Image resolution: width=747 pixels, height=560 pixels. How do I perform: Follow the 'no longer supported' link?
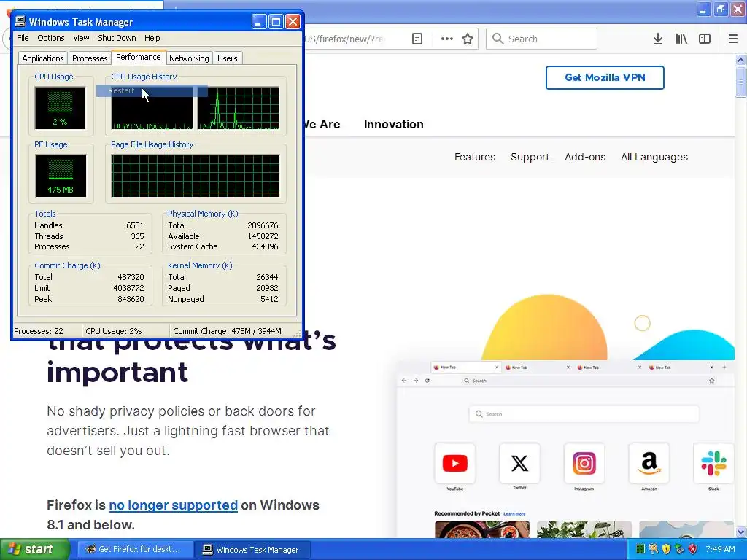click(173, 505)
